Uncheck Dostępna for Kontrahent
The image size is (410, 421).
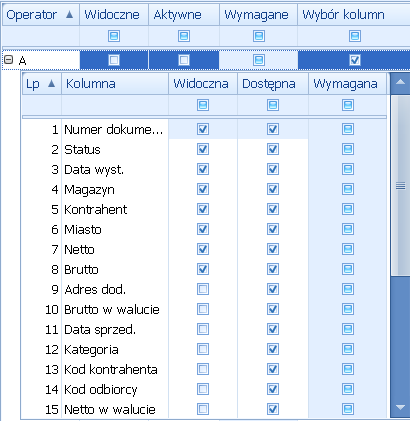coord(273,209)
